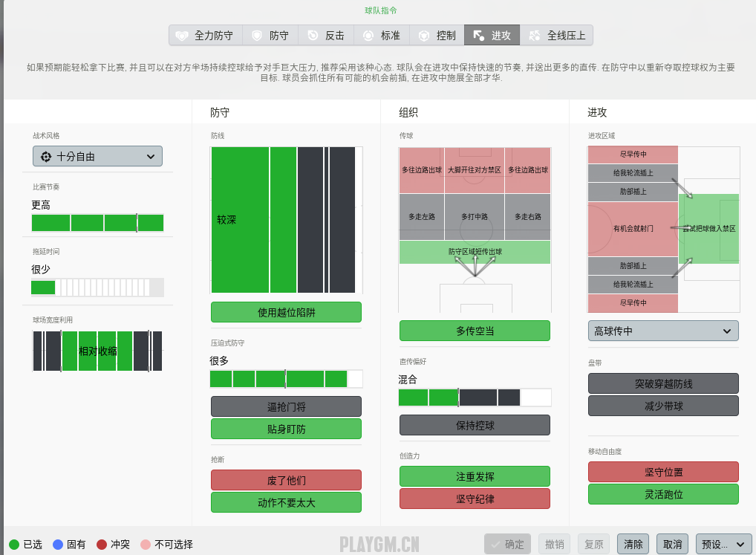The image size is (756, 555).
Task: Click the 球队指令 heading text
Action: tap(380, 10)
